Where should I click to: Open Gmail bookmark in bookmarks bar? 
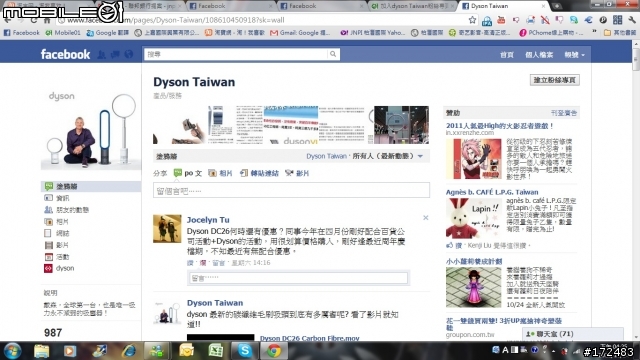(x=300, y=33)
